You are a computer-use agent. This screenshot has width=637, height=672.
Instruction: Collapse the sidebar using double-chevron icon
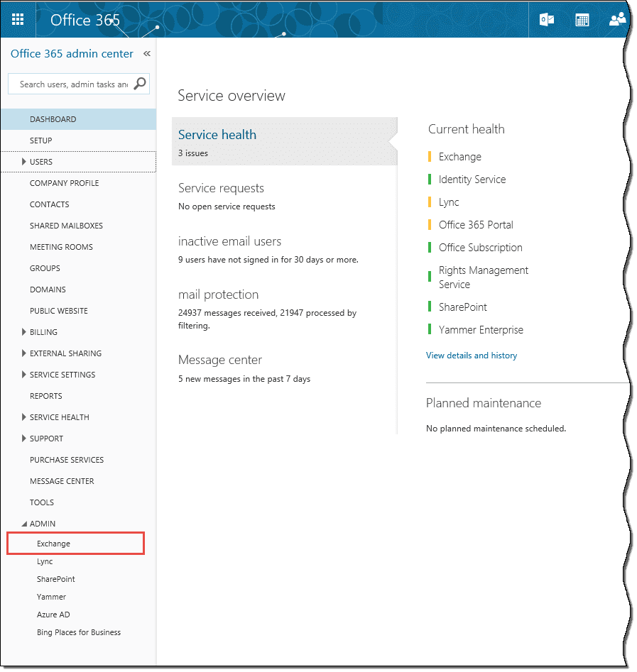[x=147, y=53]
